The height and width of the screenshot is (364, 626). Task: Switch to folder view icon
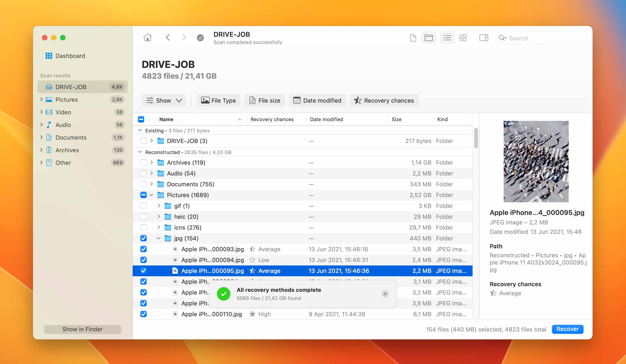coord(429,38)
